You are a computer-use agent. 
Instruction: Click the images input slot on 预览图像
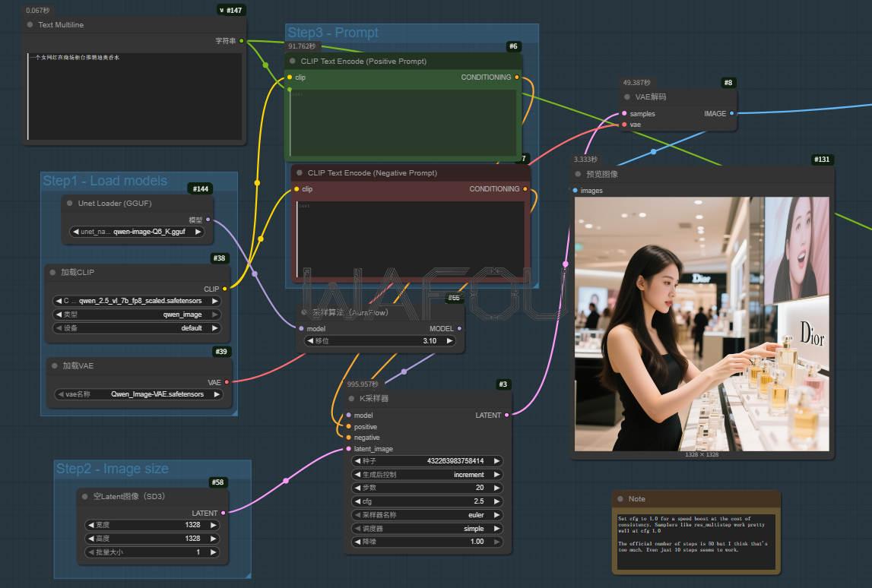[575, 191]
